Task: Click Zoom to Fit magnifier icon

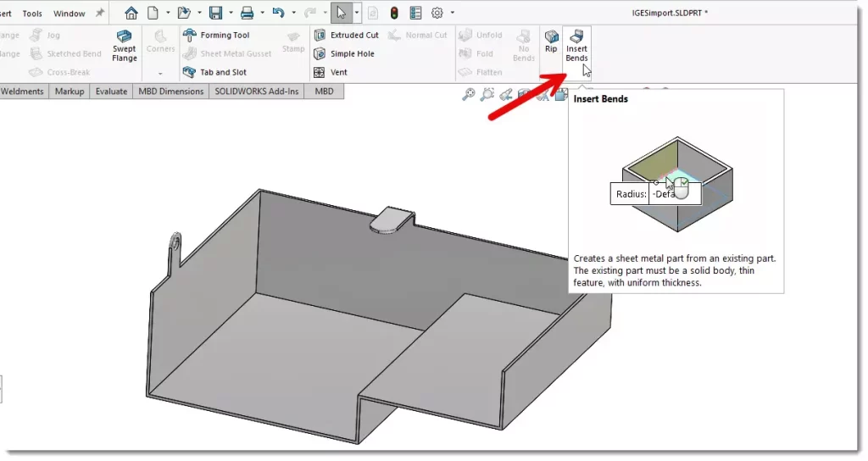Action: coord(468,95)
